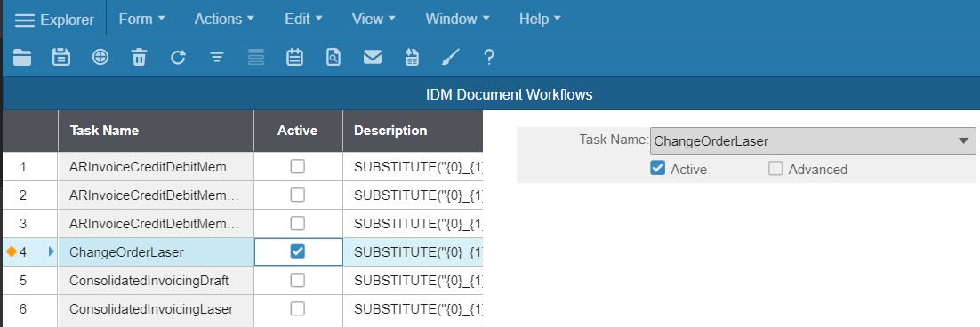Screen dimensions: 980x327
Task: Refresh the form with circular arrow icon
Action: (x=178, y=58)
